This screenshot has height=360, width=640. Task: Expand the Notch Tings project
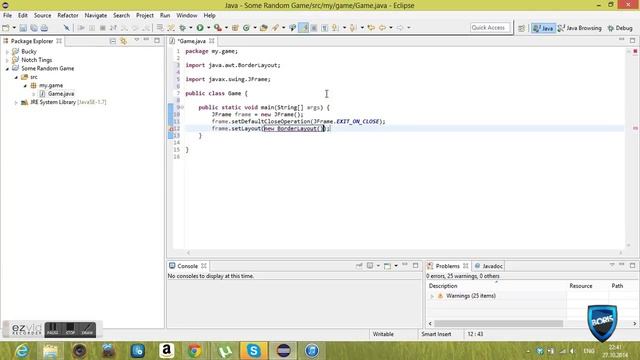coord(7,60)
